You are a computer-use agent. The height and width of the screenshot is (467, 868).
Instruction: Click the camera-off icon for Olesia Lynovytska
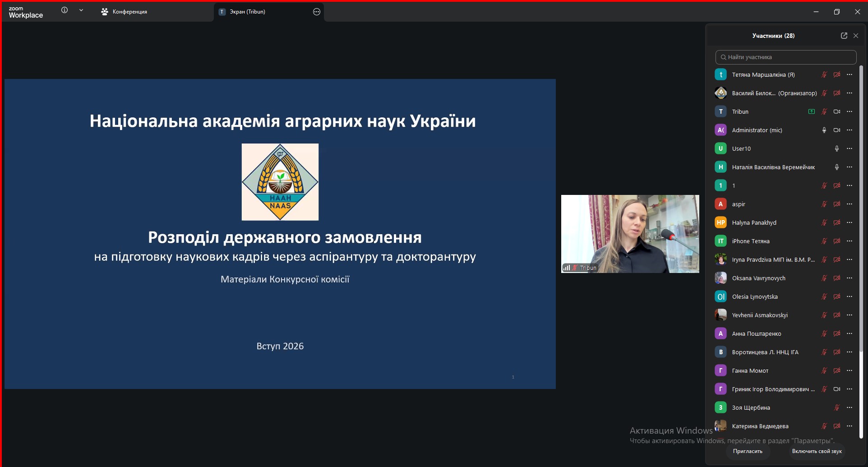(837, 296)
